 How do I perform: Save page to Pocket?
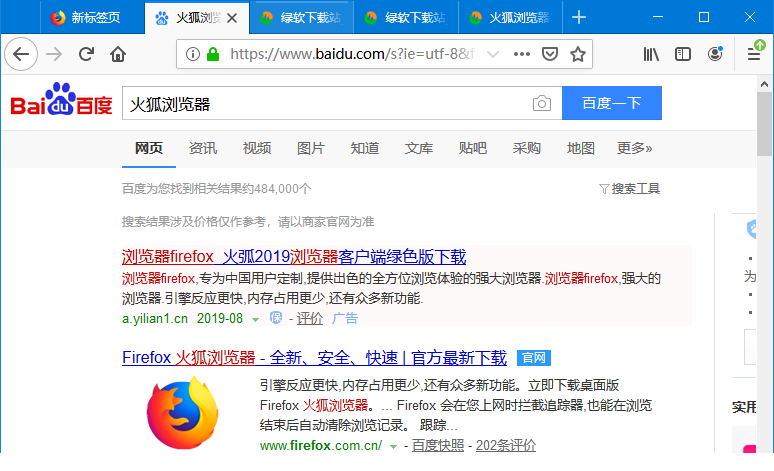click(x=549, y=54)
